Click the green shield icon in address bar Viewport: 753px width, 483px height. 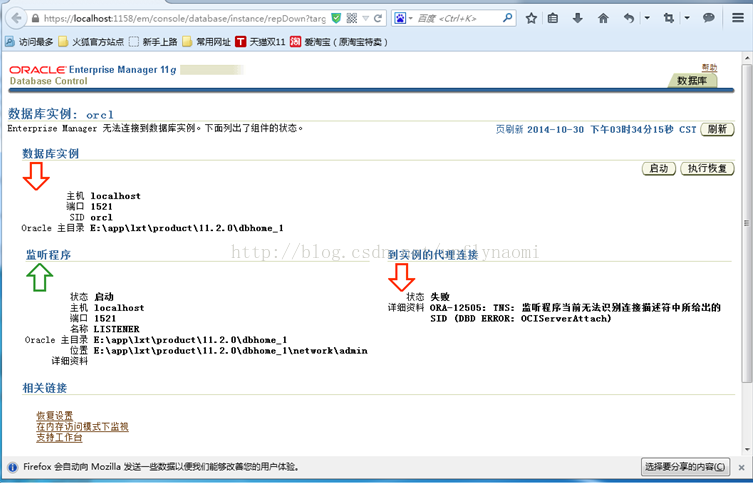(x=336, y=18)
